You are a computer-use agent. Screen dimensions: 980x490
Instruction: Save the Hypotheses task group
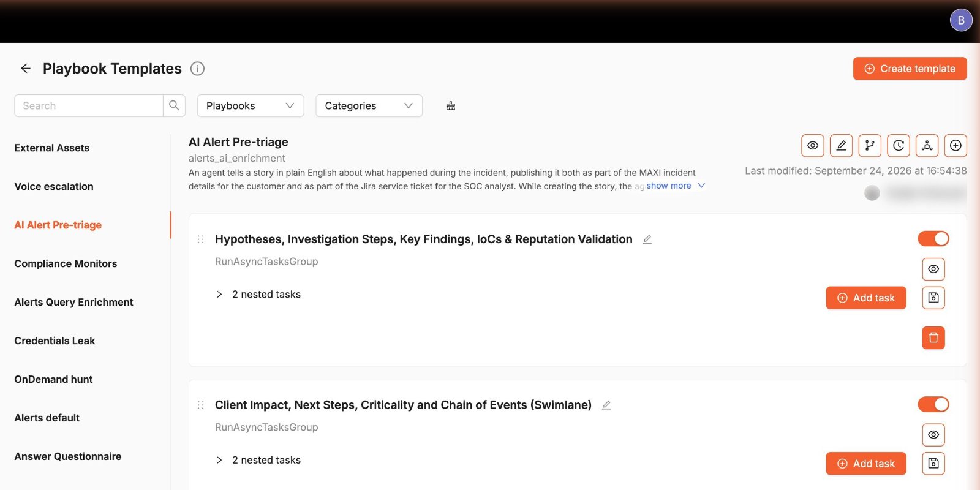[x=933, y=298]
